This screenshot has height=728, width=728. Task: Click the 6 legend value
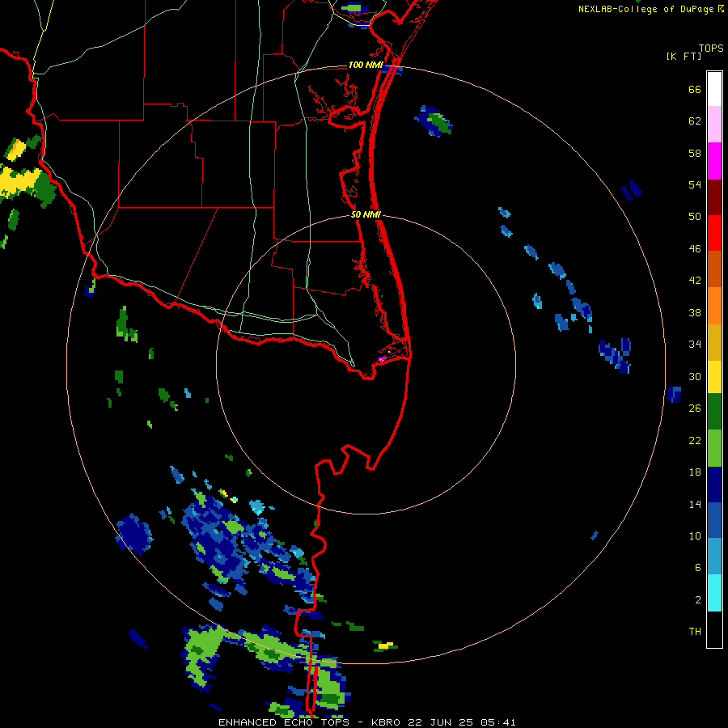pyautogui.click(x=698, y=568)
